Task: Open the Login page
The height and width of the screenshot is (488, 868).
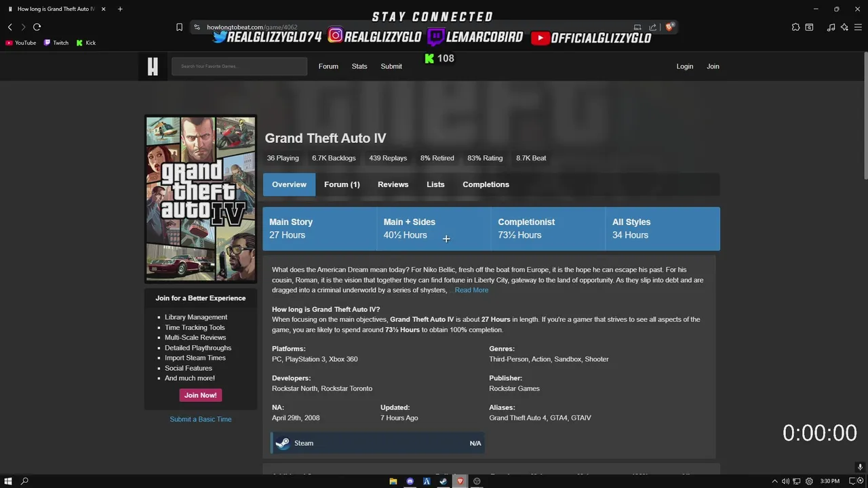Action: [685, 66]
